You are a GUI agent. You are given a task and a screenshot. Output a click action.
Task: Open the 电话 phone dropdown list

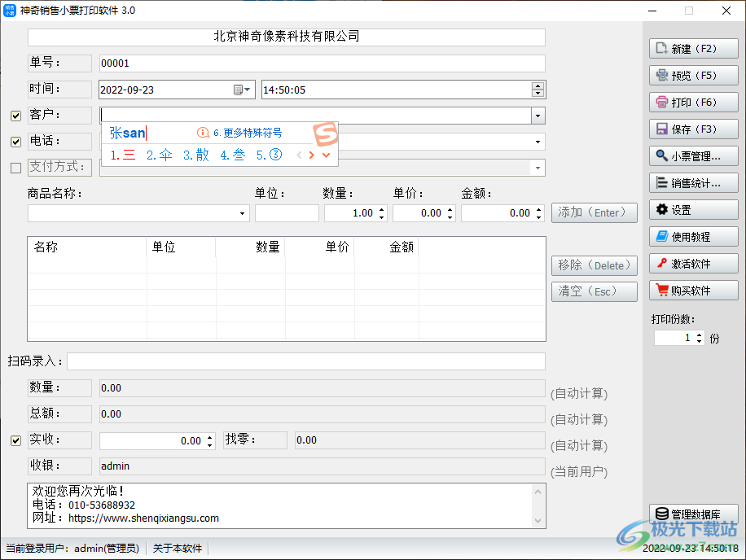click(x=538, y=142)
